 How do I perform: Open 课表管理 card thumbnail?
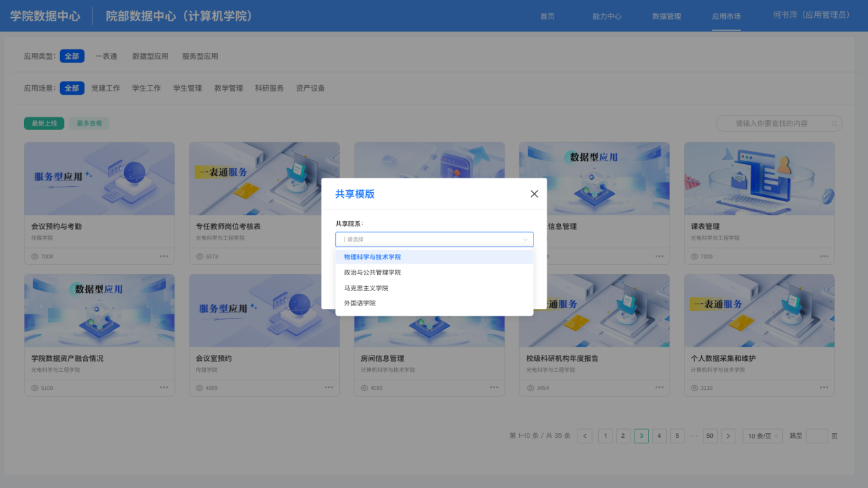coord(759,178)
